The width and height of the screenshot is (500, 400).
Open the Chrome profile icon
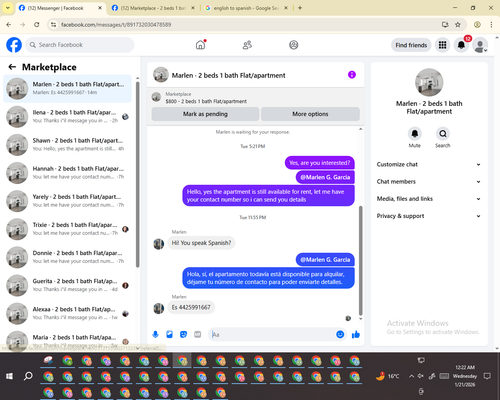pos(477,24)
